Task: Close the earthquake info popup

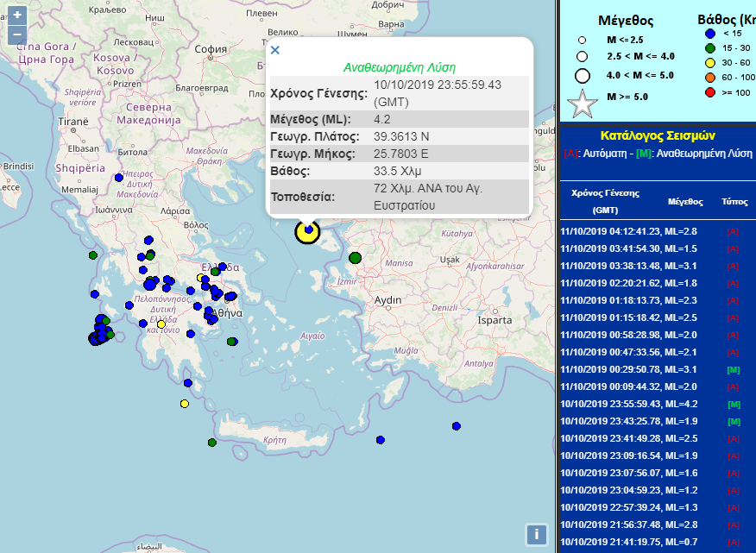Action: pyautogui.click(x=275, y=50)
